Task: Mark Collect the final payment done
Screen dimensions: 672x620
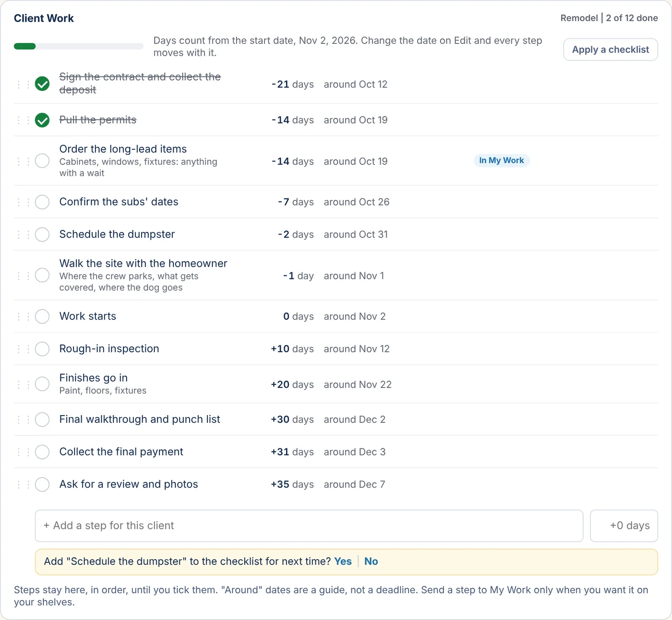Action: [42, 452]
